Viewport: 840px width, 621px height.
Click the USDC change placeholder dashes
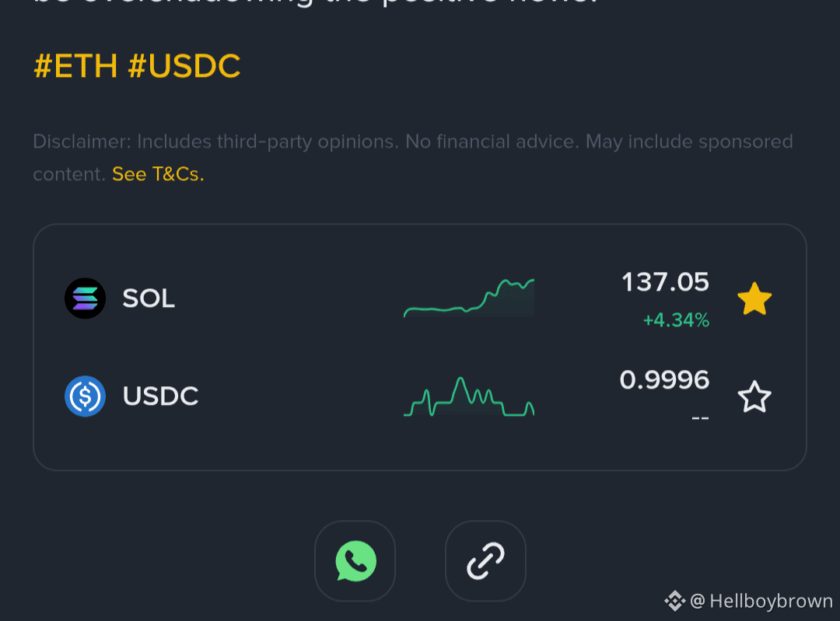700,417
